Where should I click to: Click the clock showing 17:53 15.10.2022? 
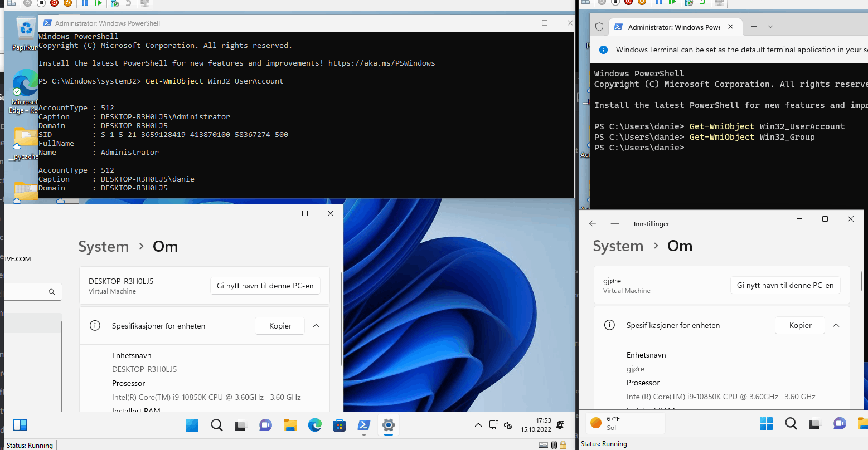click(536, 425)
